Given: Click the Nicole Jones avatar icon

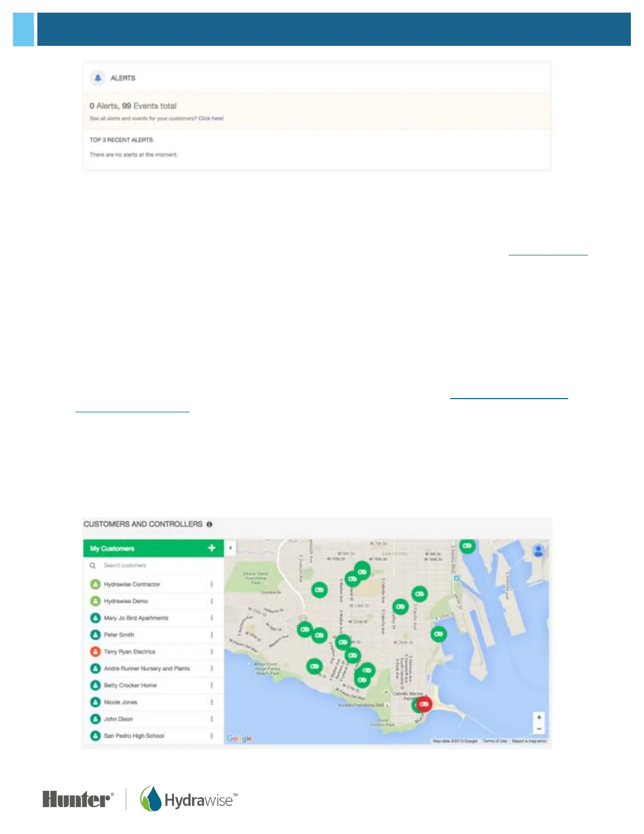Looking at the screenshot, I should [x=95, y=702].
